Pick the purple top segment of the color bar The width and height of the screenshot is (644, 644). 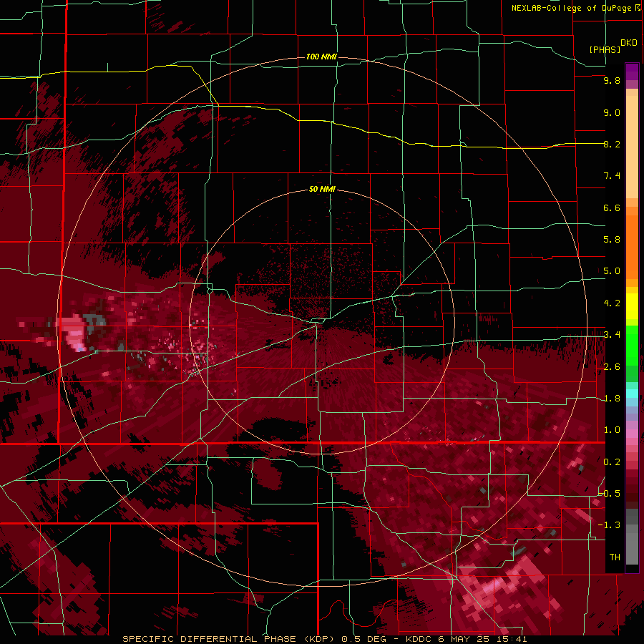[632, 72]
